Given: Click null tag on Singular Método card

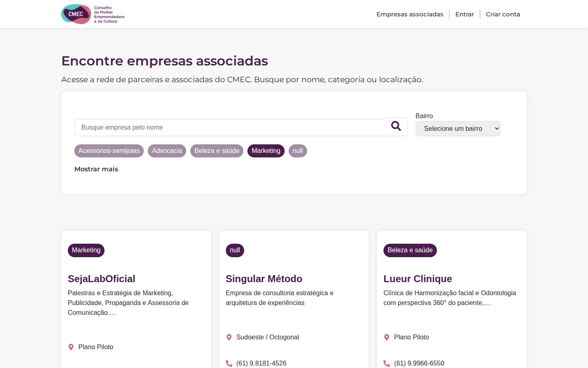Looking at the screenshot, I should (235, 250).
